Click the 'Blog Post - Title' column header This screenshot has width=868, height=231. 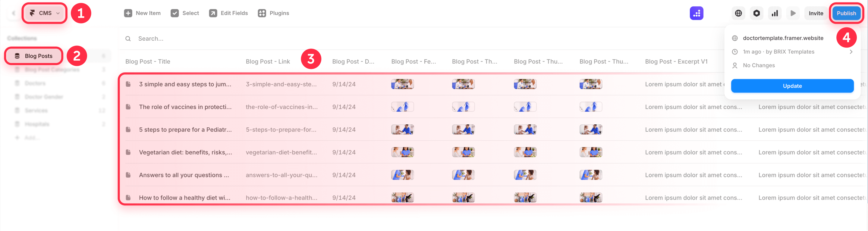[148, 62]
